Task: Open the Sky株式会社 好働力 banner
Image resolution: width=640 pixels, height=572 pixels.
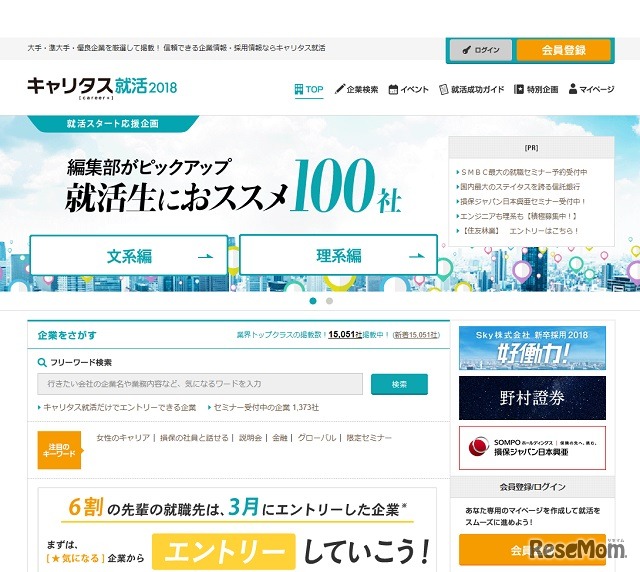Action: pos(532,348)
